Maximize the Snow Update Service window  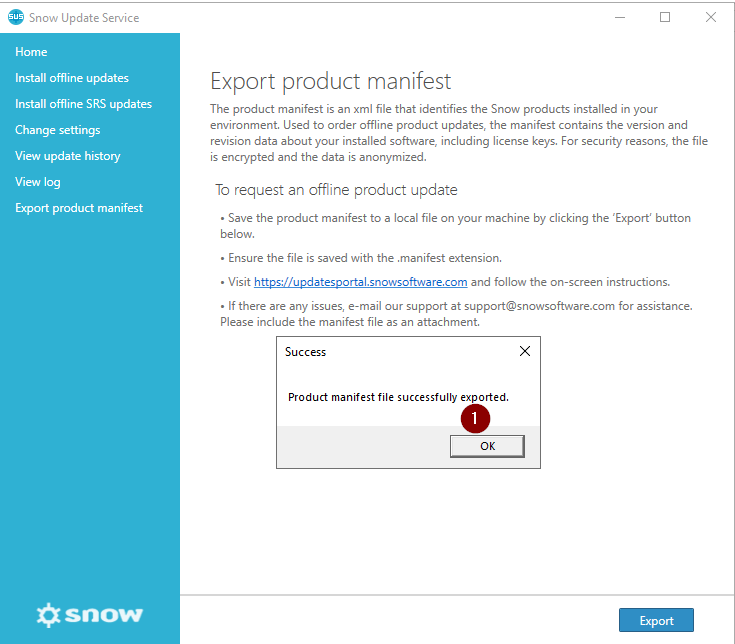(665, 17)
